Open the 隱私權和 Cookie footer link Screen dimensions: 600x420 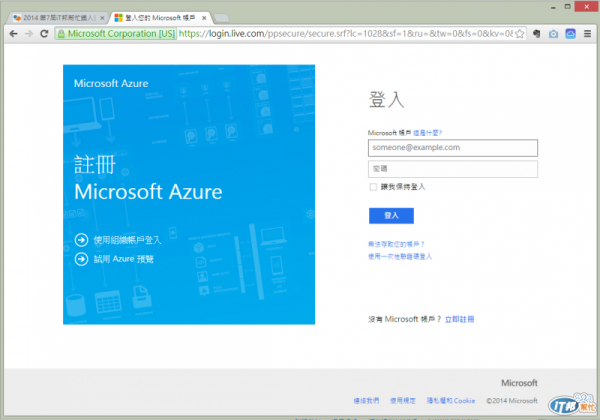(x=451, y=400)
